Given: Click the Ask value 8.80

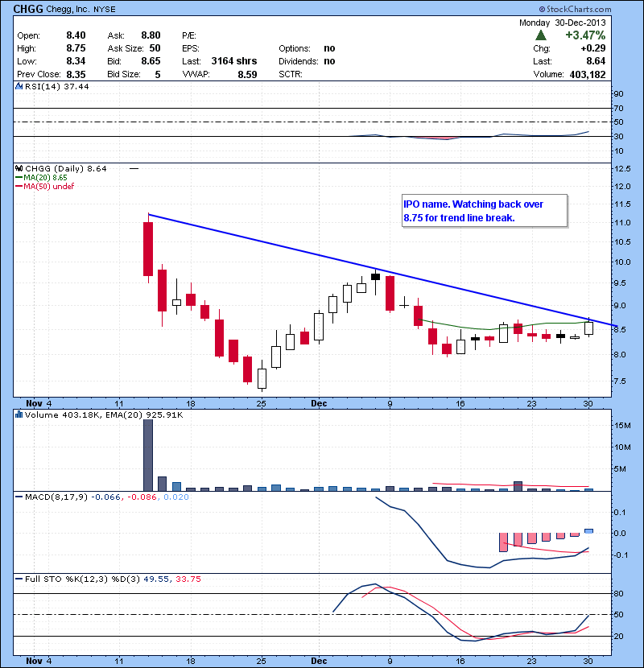Looking at the screenshot, I should pyautogui.click(x=151, y=35).
